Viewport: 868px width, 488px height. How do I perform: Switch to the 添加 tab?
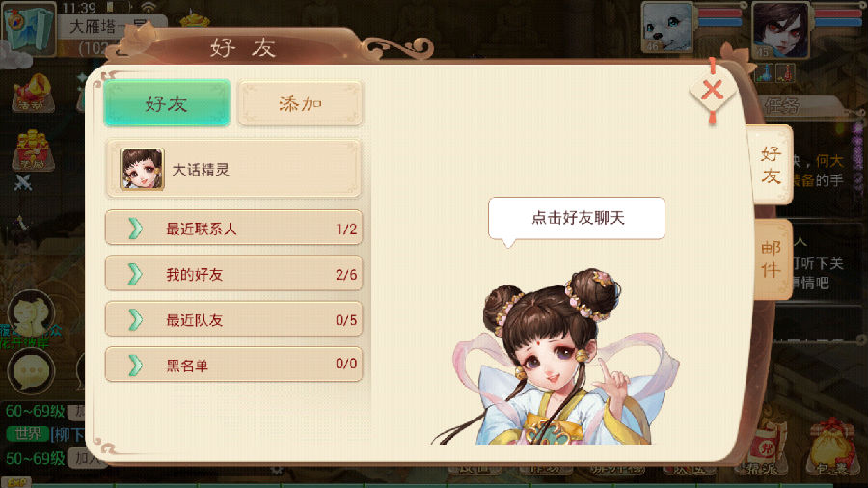(x=301, y=103)
